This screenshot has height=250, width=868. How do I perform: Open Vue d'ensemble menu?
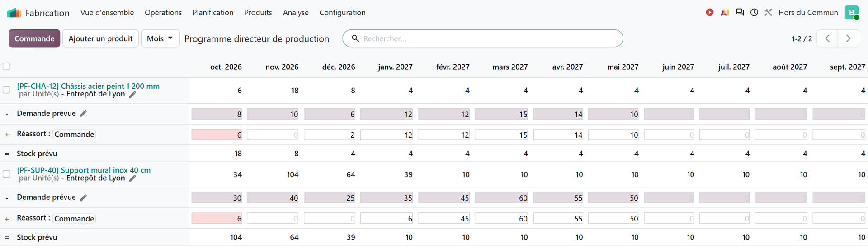[107, 13]
